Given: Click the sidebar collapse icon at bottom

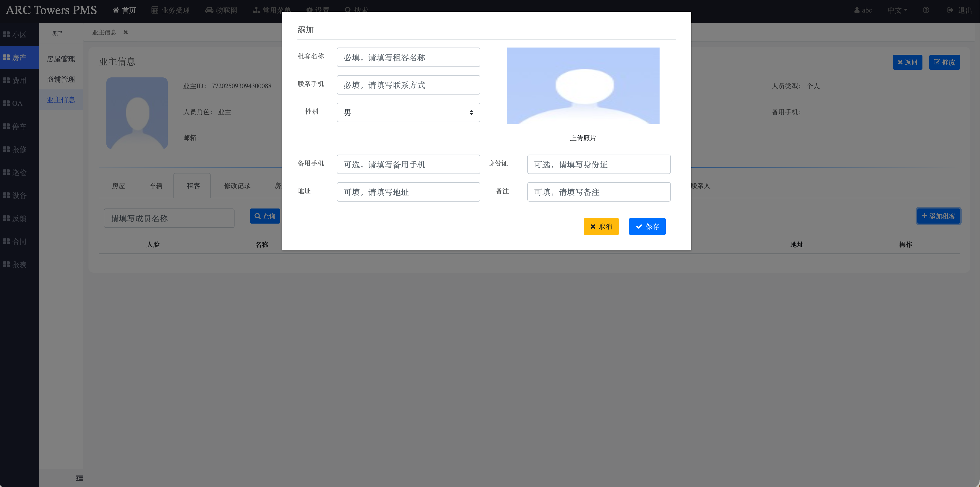Looking at the screenshot, I should click(80, 478).
